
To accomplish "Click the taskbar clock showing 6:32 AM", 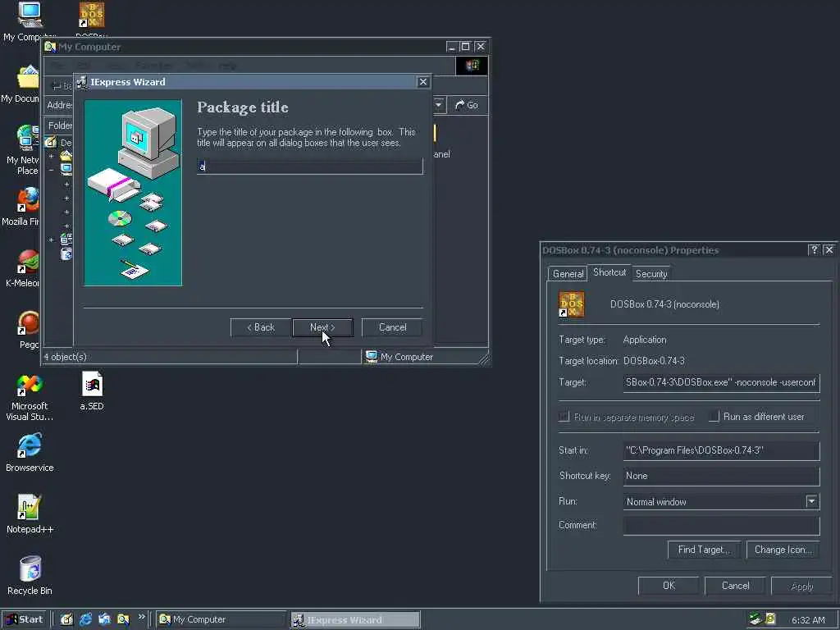I will (x=808, y=620).
